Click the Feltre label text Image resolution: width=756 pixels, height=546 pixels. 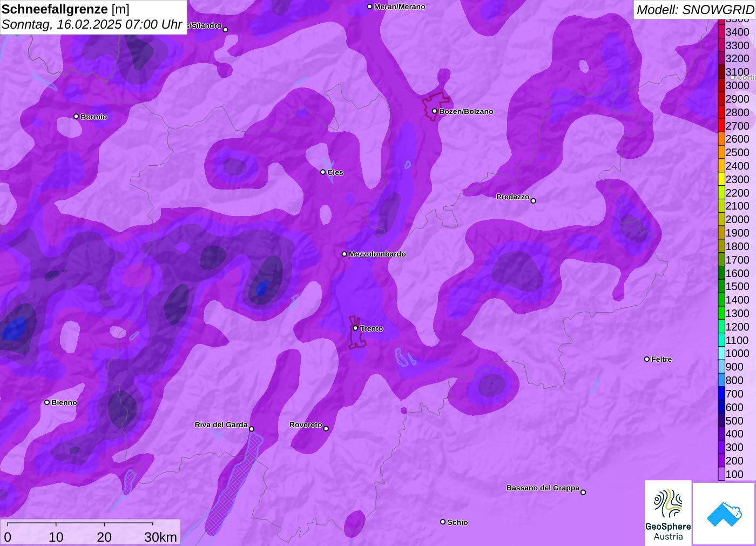tap(661, 359)
